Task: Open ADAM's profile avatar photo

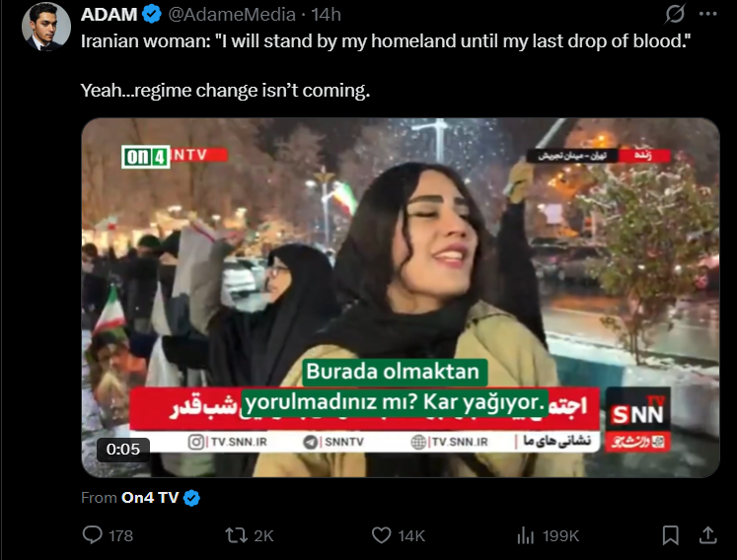Action: tap(46, 27)
